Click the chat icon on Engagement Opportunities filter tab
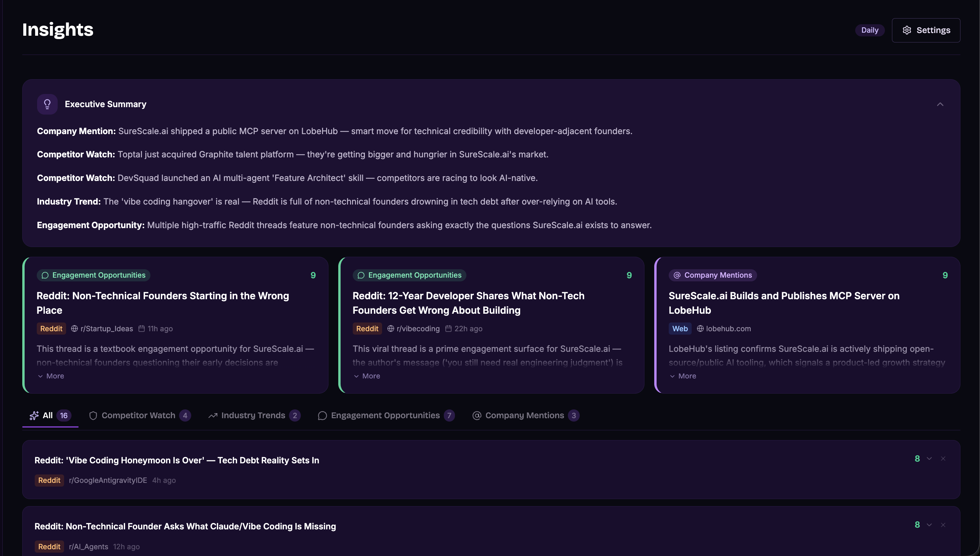The height and width of the screenshot is (556, 980). tap(322, 415)
